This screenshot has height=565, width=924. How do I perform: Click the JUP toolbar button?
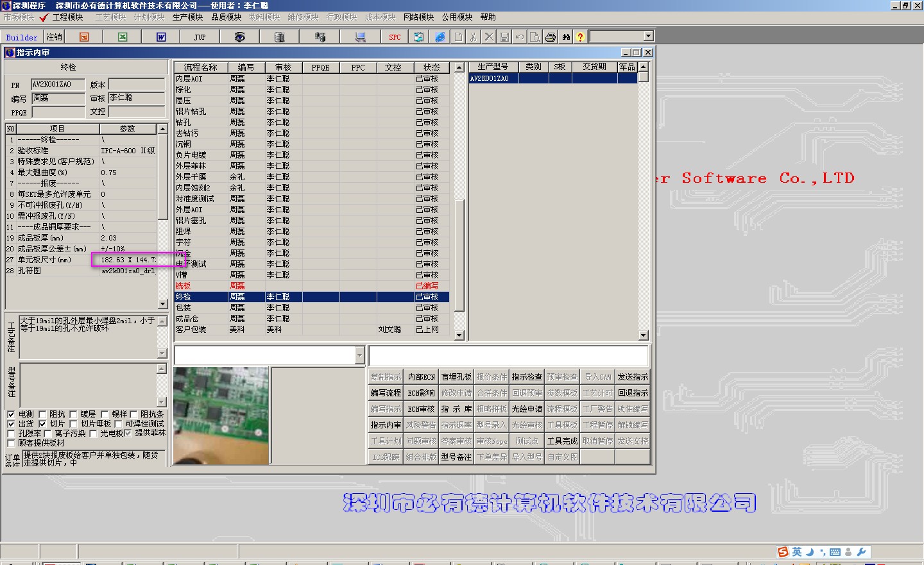point(200,37)
